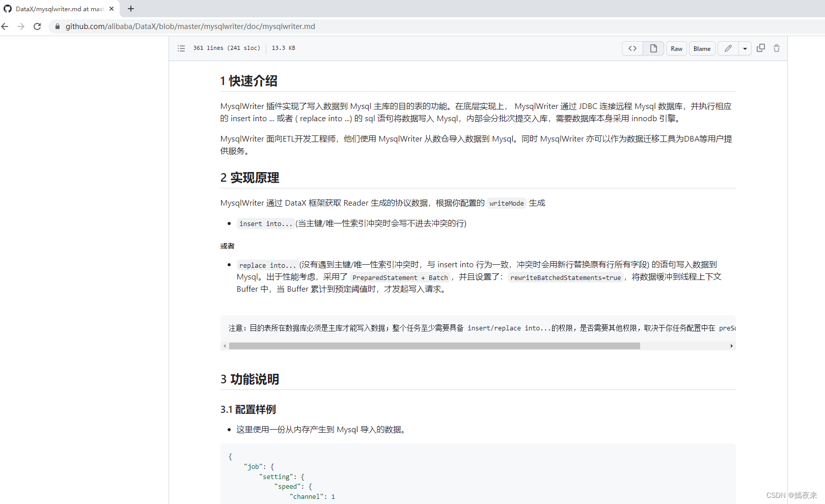Click the bold '或者' text
Viewport: 825px width, 504px height.
coord(227,246)
